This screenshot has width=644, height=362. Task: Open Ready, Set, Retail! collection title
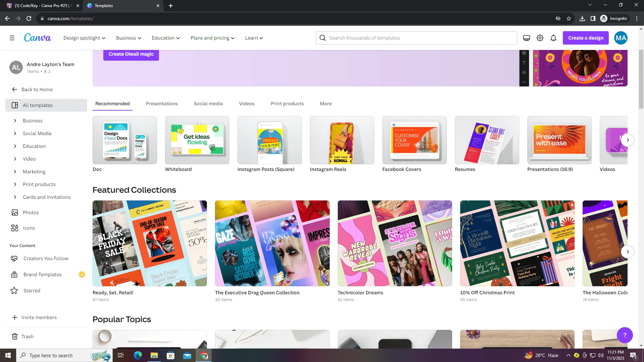(x=113, y=293)
